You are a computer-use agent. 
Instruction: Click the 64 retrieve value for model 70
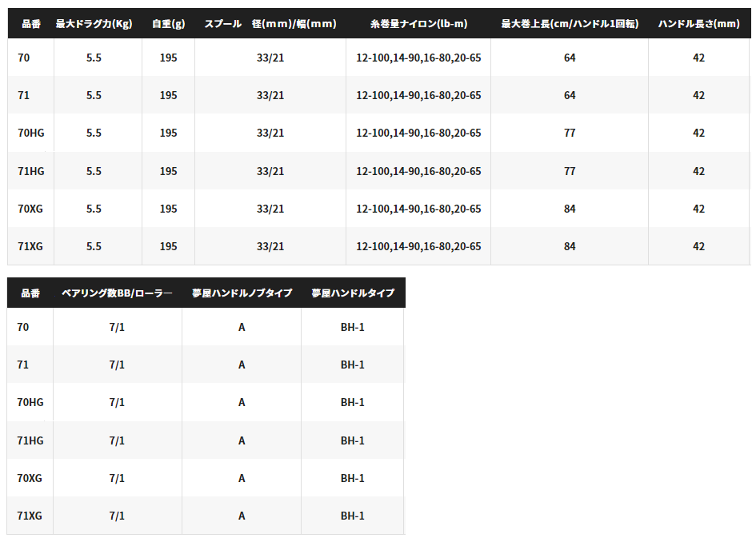[x=570, y=58]
